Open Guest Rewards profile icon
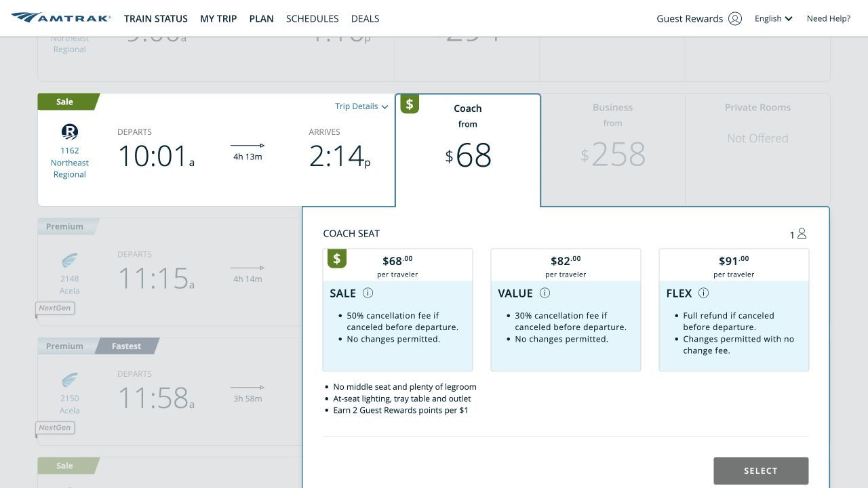 pyautogui.click(x=735, y=19)
